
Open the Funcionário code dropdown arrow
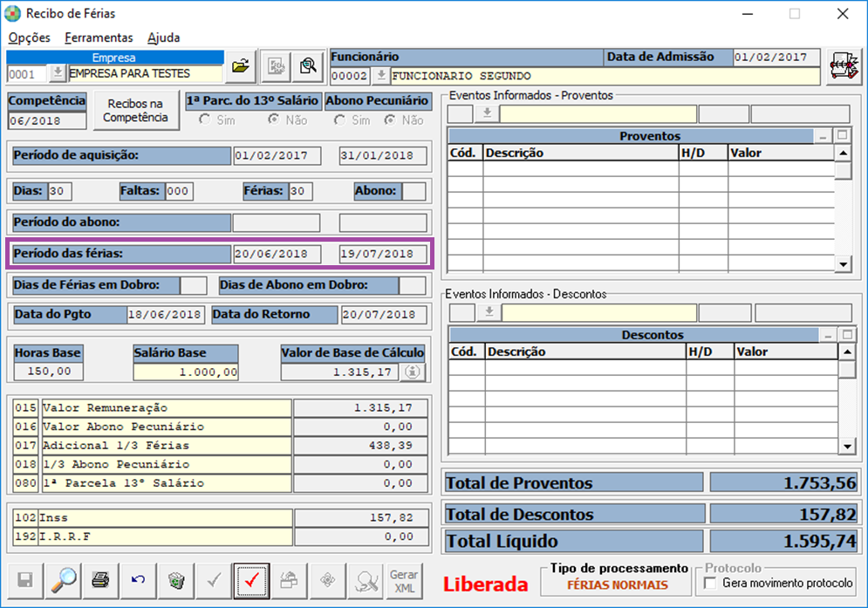pos(380,75)
